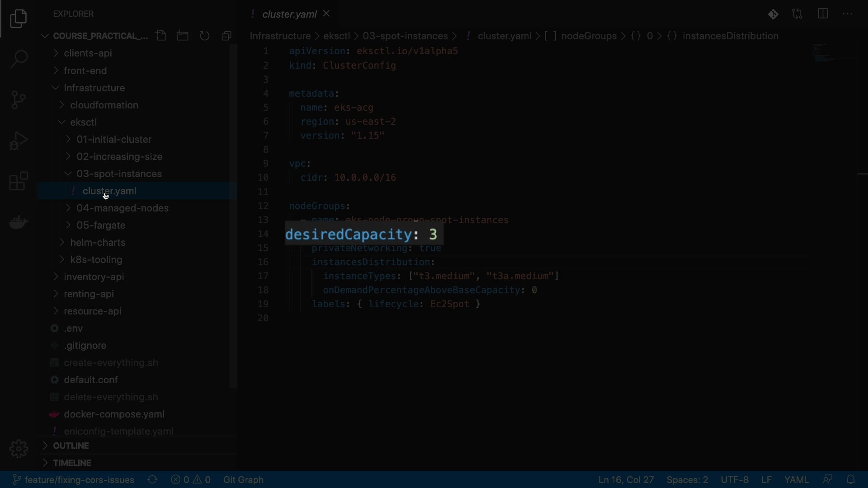The image size is (868, 488).
Task: Open the Run and Debug view
Action: [19, 141]
